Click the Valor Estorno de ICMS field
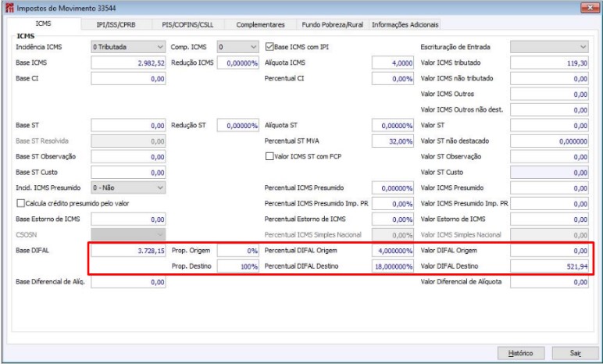This screenshot has width=603, height=364. coord(549,219)
